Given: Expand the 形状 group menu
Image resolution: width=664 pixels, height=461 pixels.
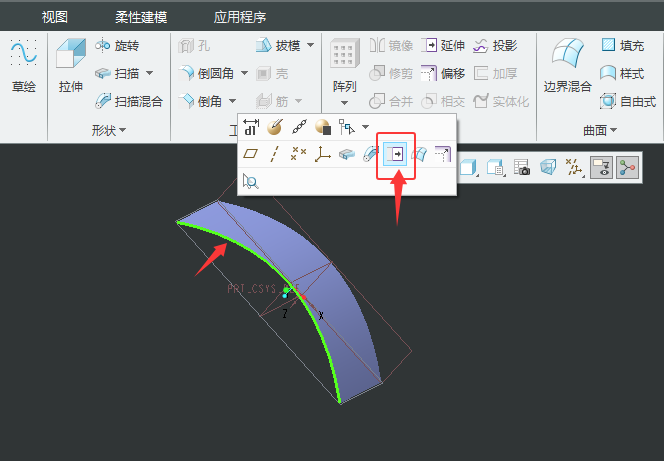Looking at the screenshot, I should coord(109,130).
